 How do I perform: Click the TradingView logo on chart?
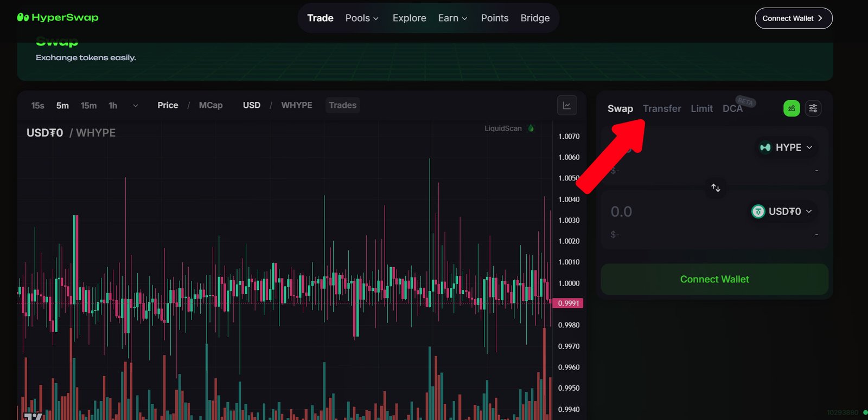[33, 416]
